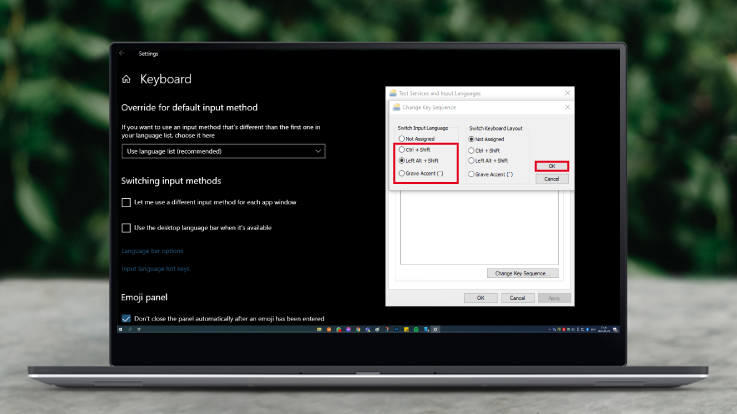The width and height of the screenshot is (737, 414).
Task: Pick Grave Accent for Switch Input Language
Action: pyautogui.click(x=402, y=173)
